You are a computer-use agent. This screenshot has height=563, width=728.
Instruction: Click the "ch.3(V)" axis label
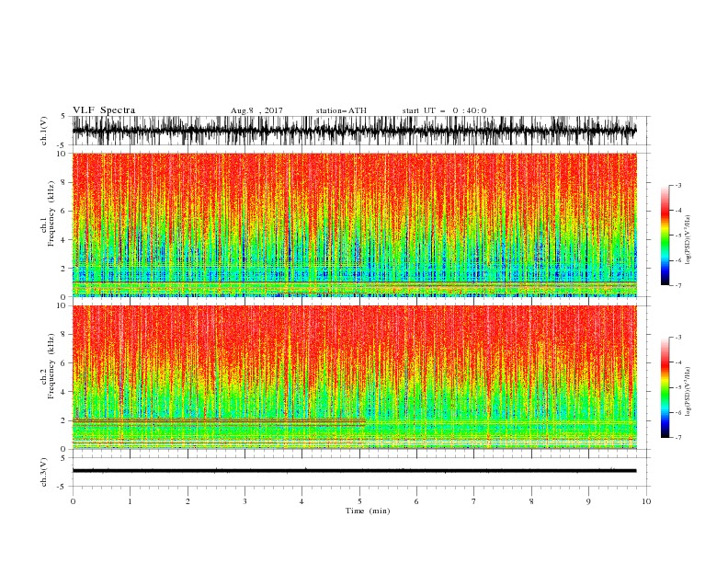click(44, 472)
